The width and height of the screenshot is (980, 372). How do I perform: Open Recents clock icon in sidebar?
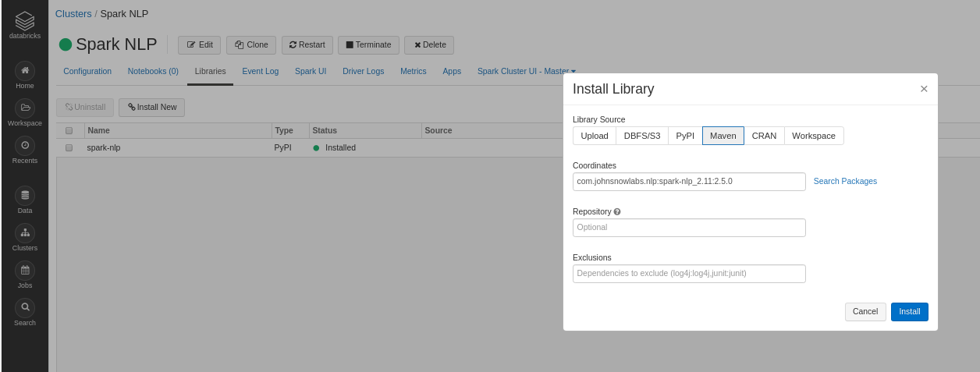[x=25, y=146]
